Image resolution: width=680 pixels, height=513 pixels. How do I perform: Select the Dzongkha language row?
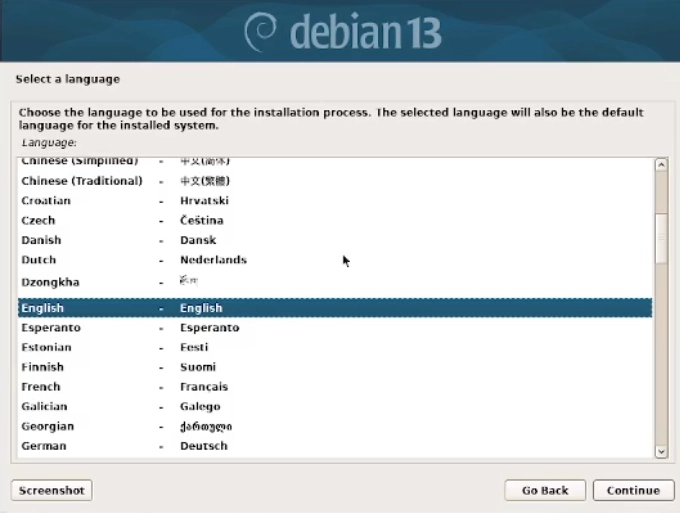(335, 282)
